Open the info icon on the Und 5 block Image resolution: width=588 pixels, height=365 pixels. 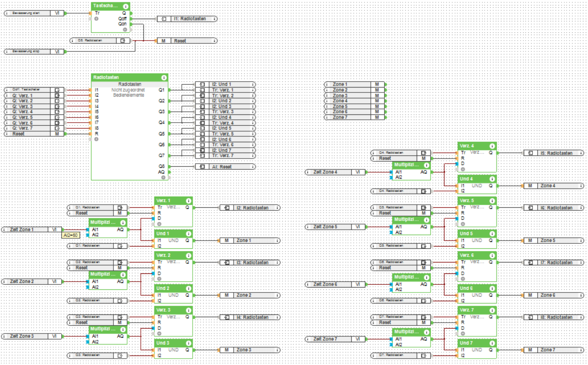tap(492, 234)
